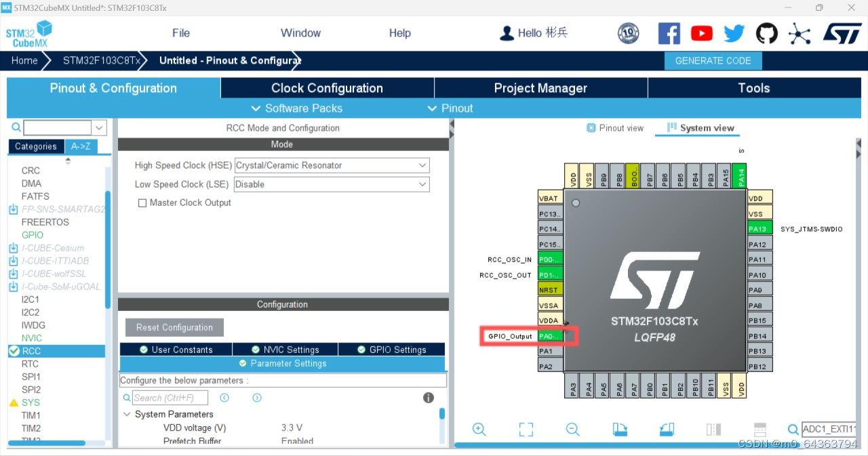Rotate the chip clockwise using the rotate icon
Viewport: 868px width, 456px height.
[x=620, y=429]
